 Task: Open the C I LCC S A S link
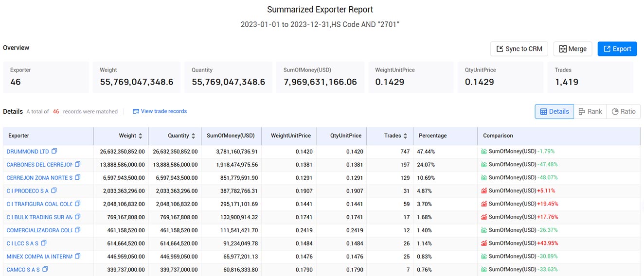coord(22,243)
